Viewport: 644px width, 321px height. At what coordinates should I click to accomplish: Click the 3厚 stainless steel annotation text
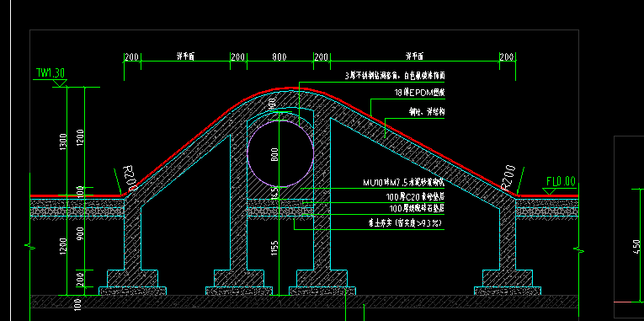394,76
